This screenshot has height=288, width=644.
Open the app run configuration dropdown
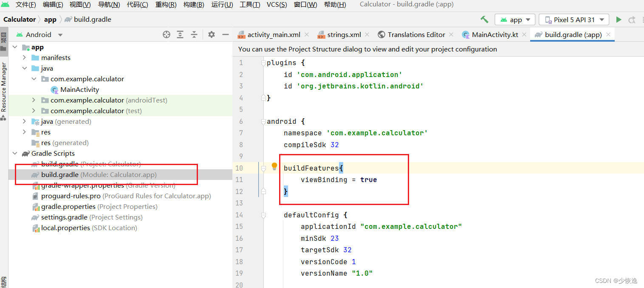tap(515, 20)
